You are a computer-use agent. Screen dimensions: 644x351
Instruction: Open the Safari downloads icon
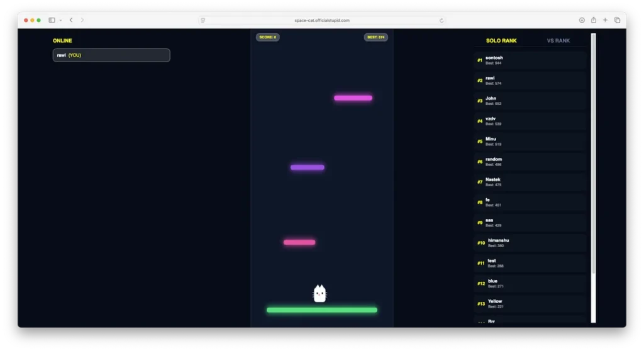click(582, 20)
